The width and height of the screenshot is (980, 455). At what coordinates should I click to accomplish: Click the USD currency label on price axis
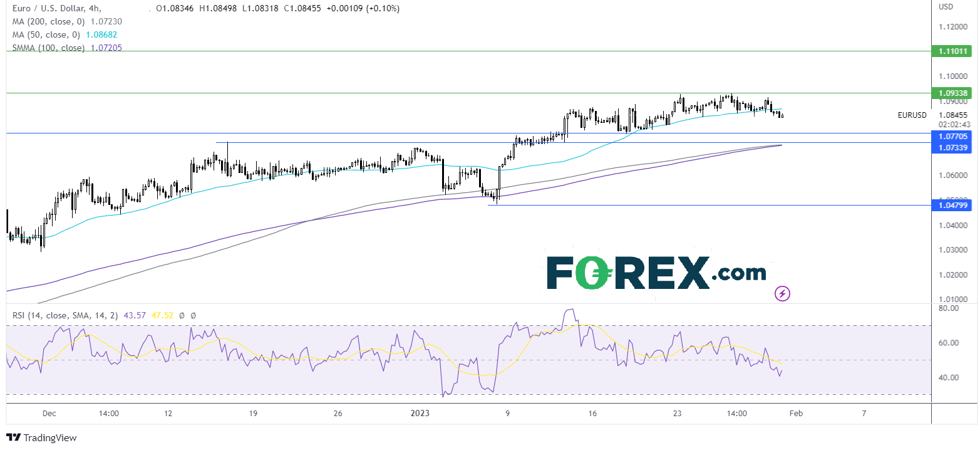pyautogui.click(x=946, y=7)
